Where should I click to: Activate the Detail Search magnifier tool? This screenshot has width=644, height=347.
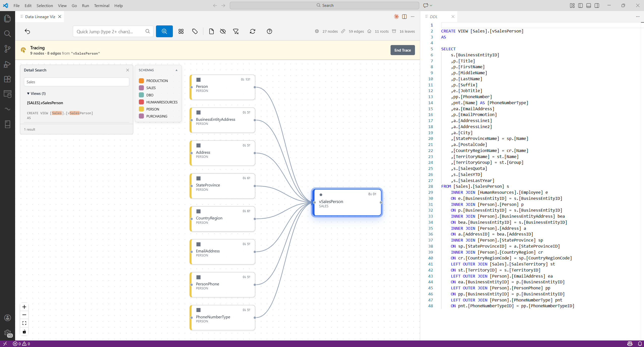[164, 31]
